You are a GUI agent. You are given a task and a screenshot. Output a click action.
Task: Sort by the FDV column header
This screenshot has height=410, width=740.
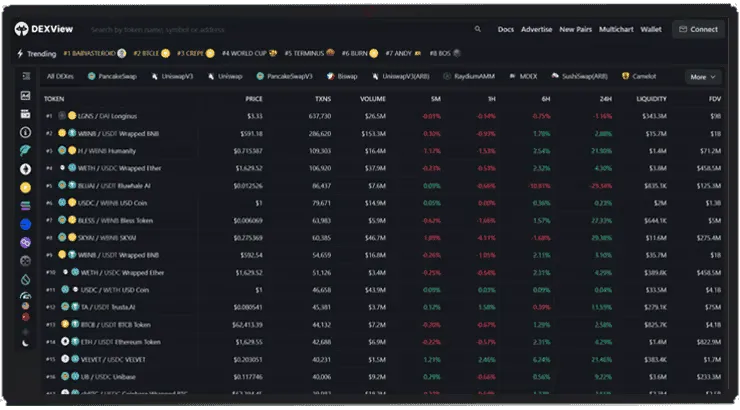(x=715, y=99)
